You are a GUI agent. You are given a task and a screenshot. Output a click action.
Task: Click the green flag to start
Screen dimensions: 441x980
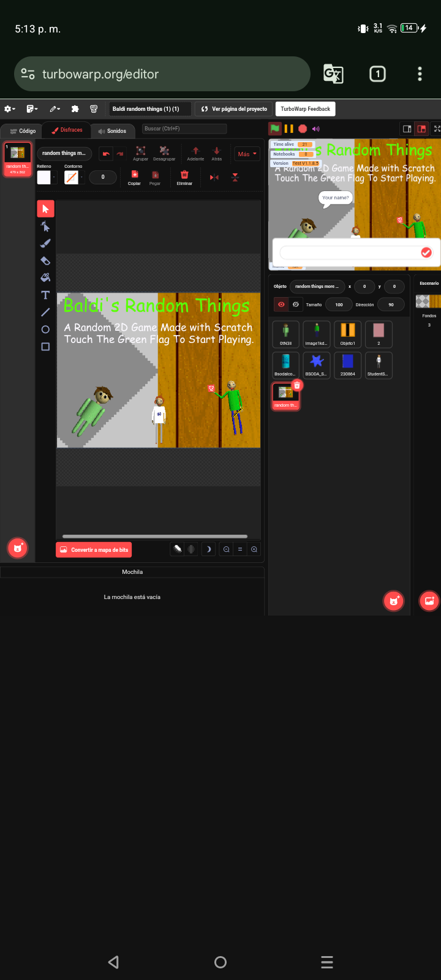click(x=275, y=129)
